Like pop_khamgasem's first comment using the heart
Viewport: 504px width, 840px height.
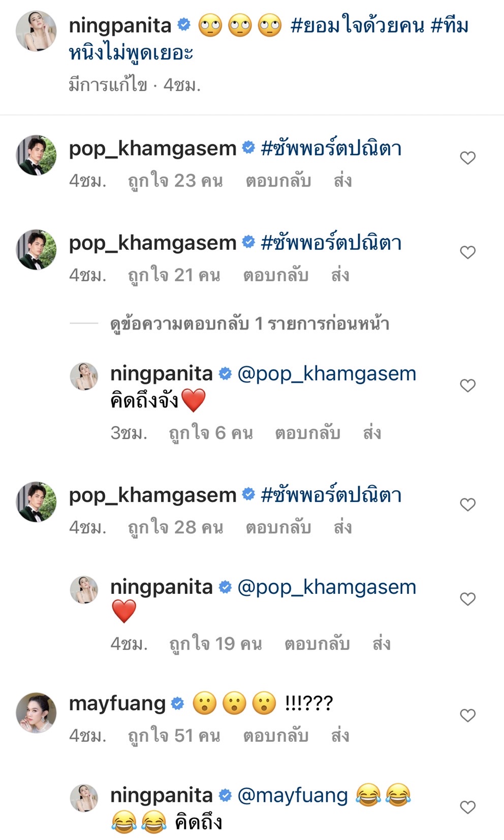[468, 158]
